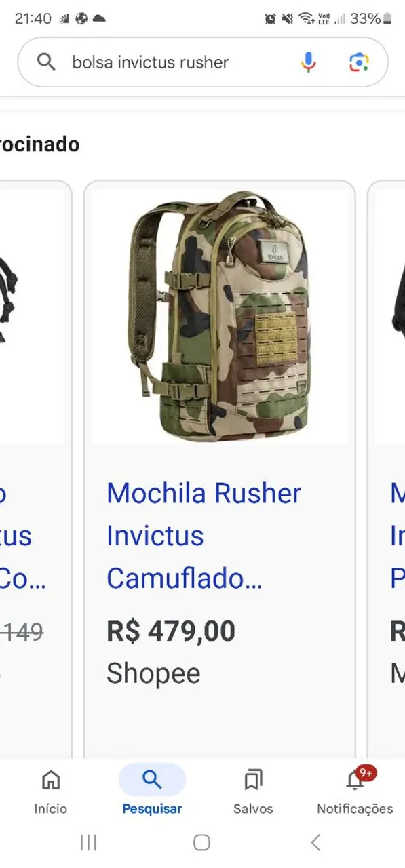Open the partially visible right product card

click(386, 469)
